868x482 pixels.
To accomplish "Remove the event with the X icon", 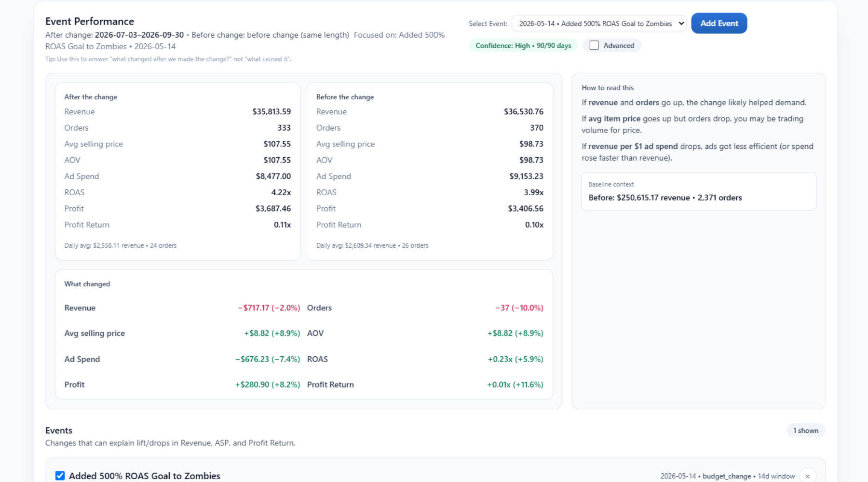I will (x=808, y=476).
